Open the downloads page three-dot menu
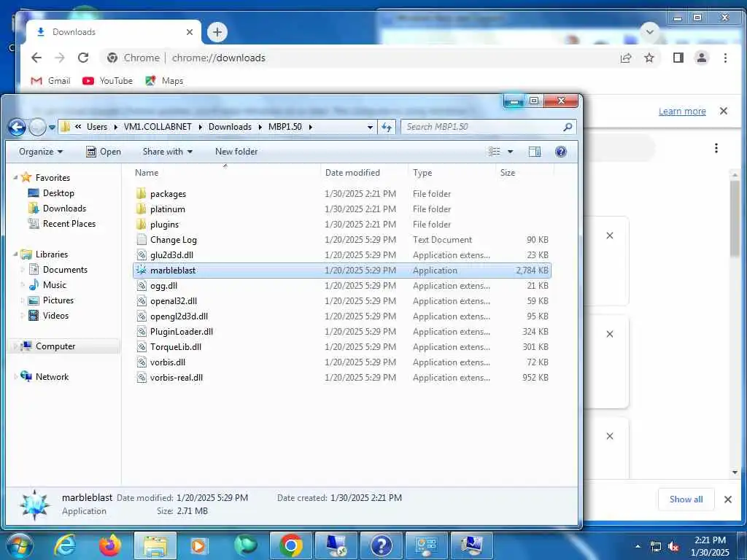The width and height of the screenshot is (747, 560). [716, 148]
